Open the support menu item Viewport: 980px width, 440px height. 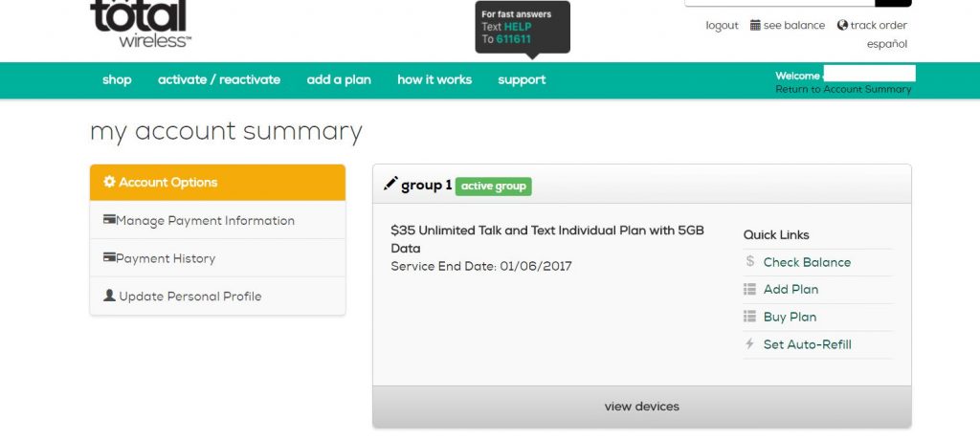(522, 80)
